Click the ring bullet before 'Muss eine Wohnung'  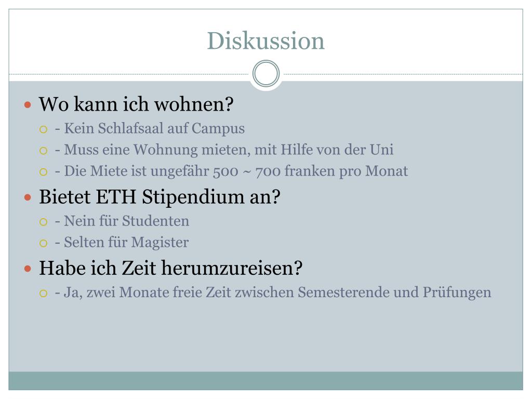[43, 151]
